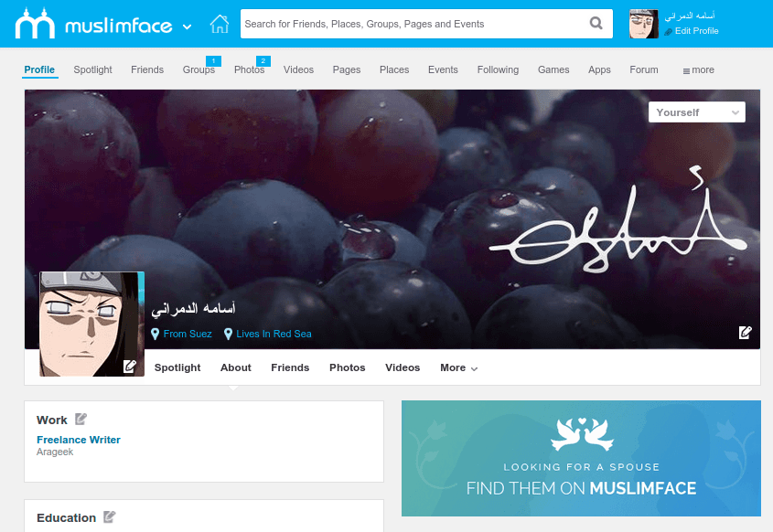The image size is (773, 532).
Task: Click the Edit Profile link
Action: (696, 31)
